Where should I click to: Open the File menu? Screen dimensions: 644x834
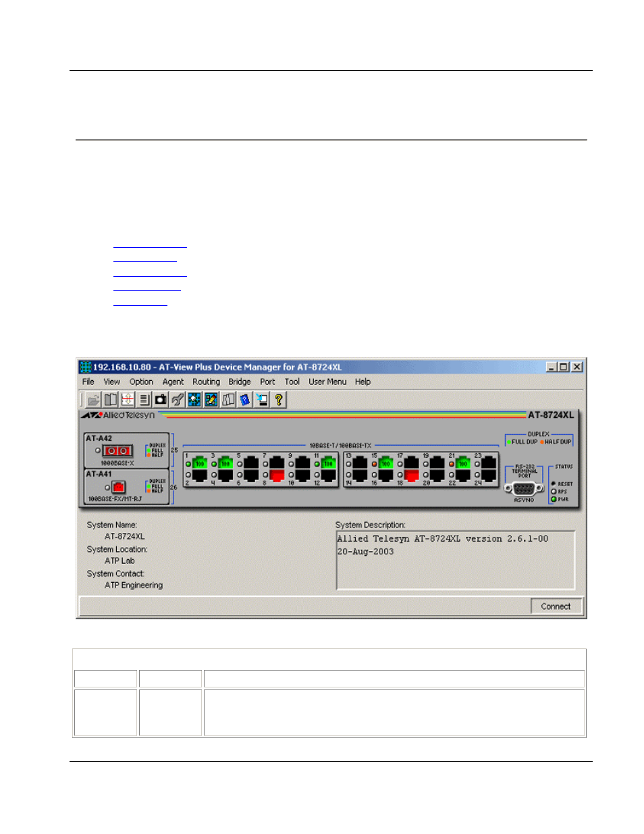(88, 382)
